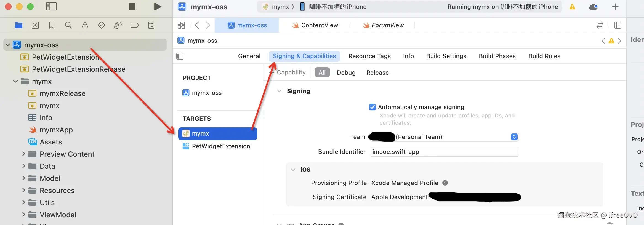Go back in editor history

coord(197,25)
